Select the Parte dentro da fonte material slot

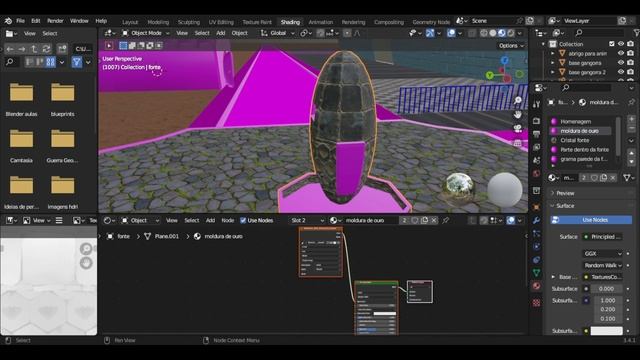pos(580,150)
